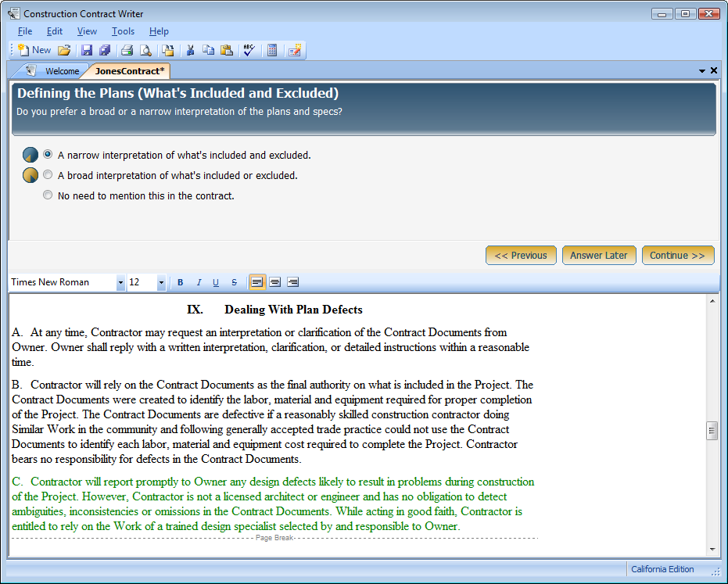Toggle underline formatting
Screen dimensions: 728x584
(x=216, y=282)
